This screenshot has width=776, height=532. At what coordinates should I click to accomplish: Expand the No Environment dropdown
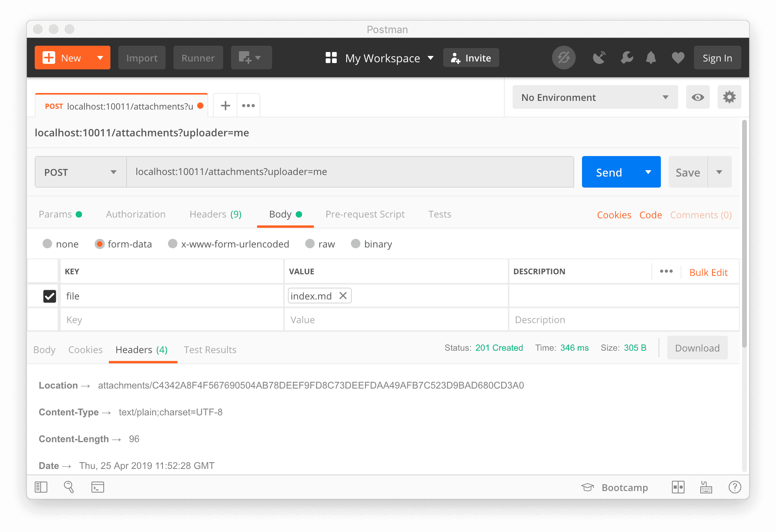[595, 97]
